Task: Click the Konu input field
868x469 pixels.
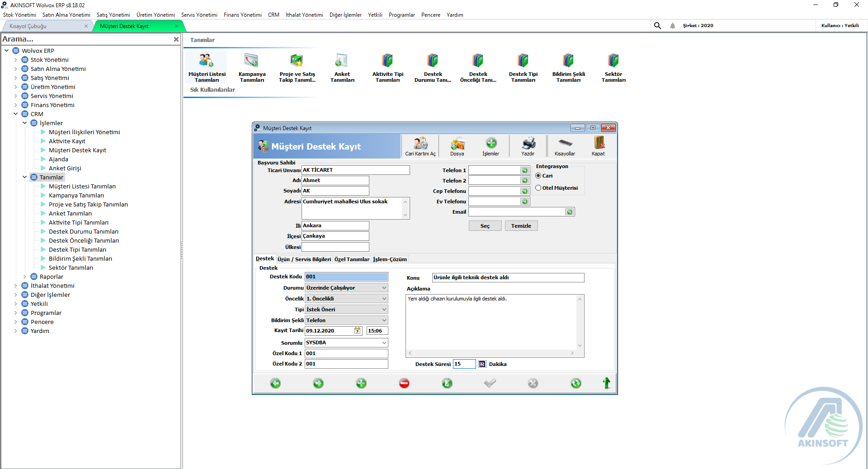Action: 508,277
